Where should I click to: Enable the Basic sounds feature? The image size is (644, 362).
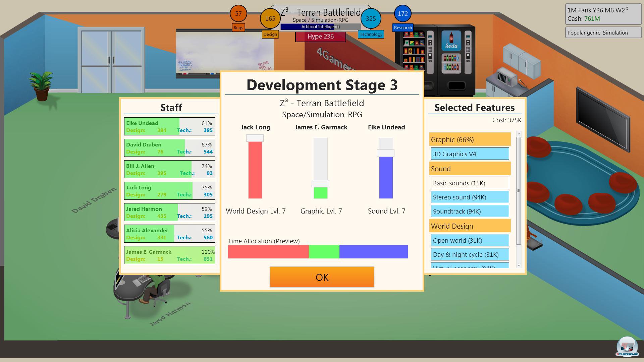tap(470, 183)
